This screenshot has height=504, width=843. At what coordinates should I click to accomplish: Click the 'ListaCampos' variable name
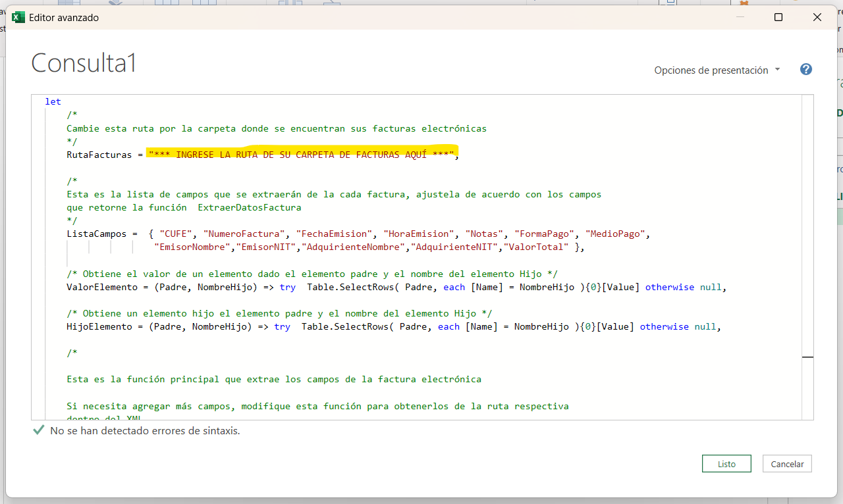[97, 234]
